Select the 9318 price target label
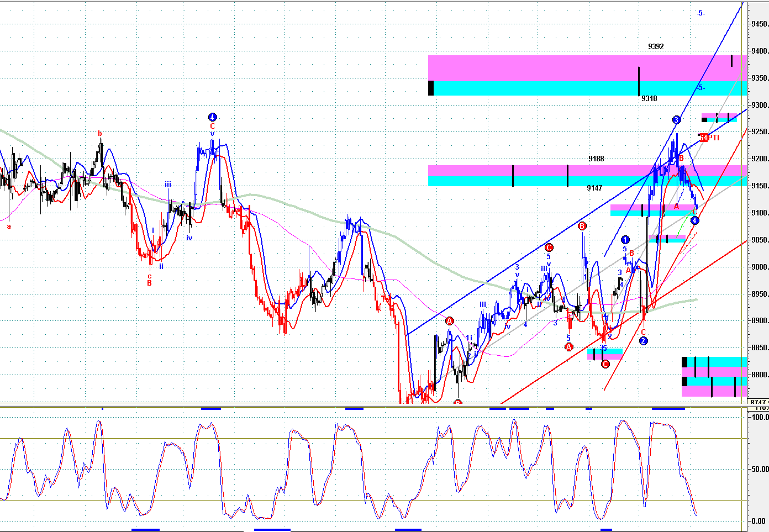 [x=649, y=98]
